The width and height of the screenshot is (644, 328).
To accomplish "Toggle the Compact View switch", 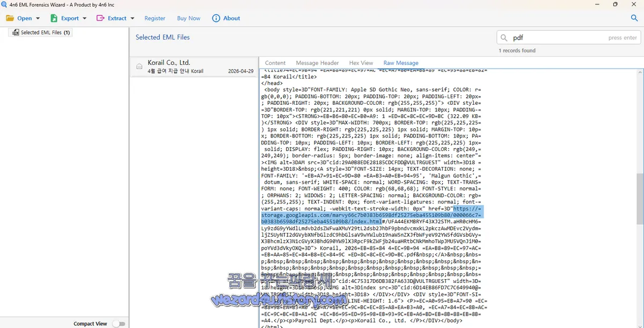I will click(119, 324).
